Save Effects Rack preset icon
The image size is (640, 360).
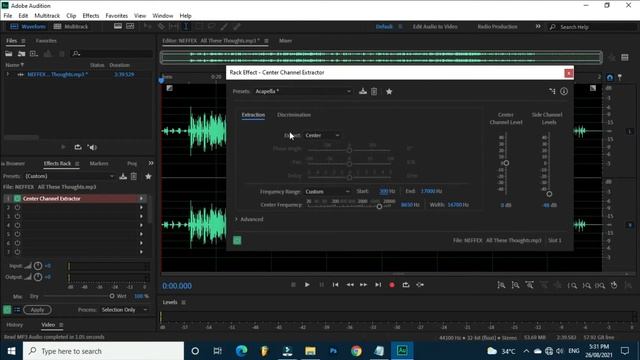click(x=123, y=176)
